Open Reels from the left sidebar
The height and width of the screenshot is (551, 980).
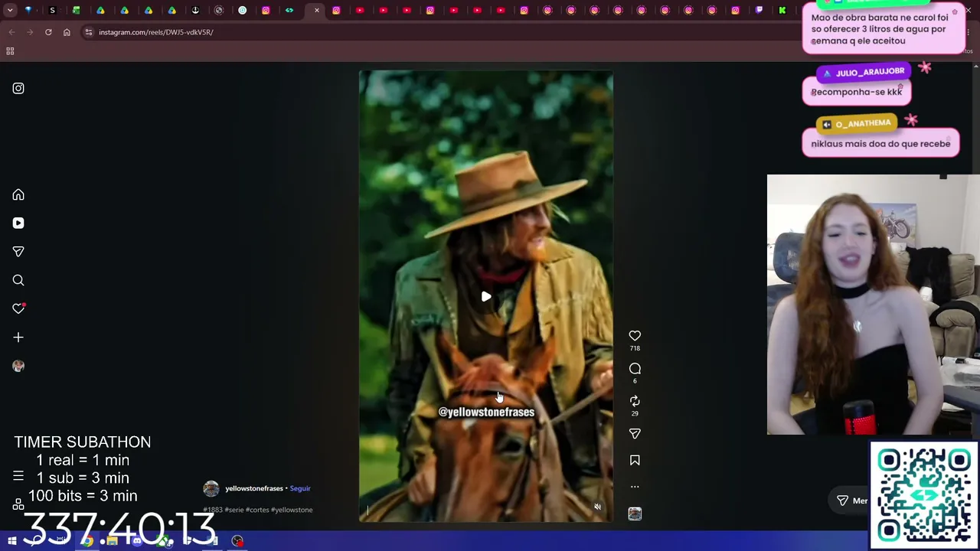[x=18, y=223]
